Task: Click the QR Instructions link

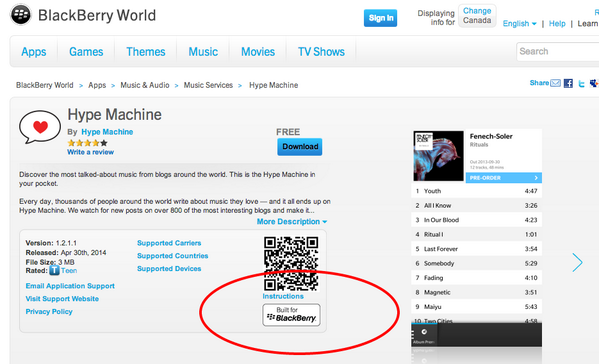Action: point(283,296)
